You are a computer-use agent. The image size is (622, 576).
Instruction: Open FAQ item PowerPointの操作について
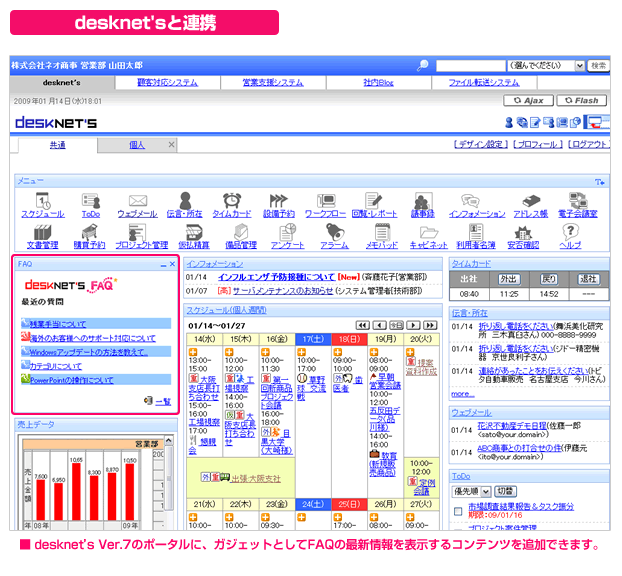pyautogui.click(x=72, y=380)
